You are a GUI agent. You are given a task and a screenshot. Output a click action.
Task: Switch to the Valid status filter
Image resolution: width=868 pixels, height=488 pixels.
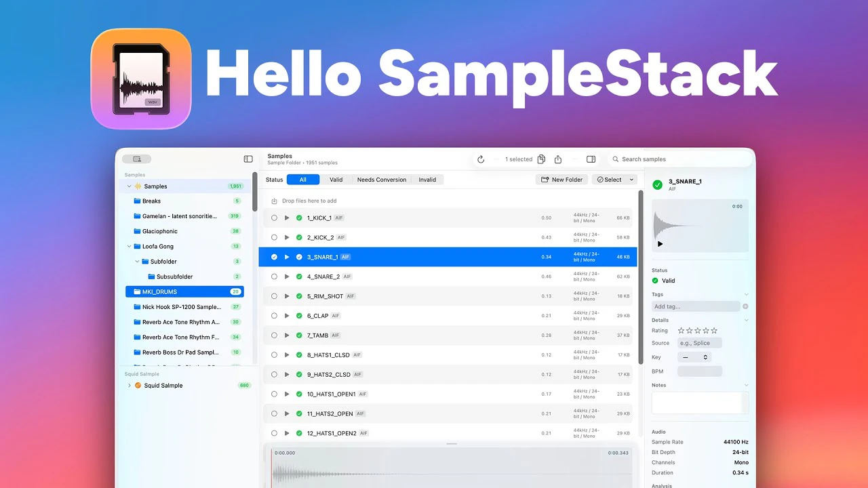[x=336, y=180]
